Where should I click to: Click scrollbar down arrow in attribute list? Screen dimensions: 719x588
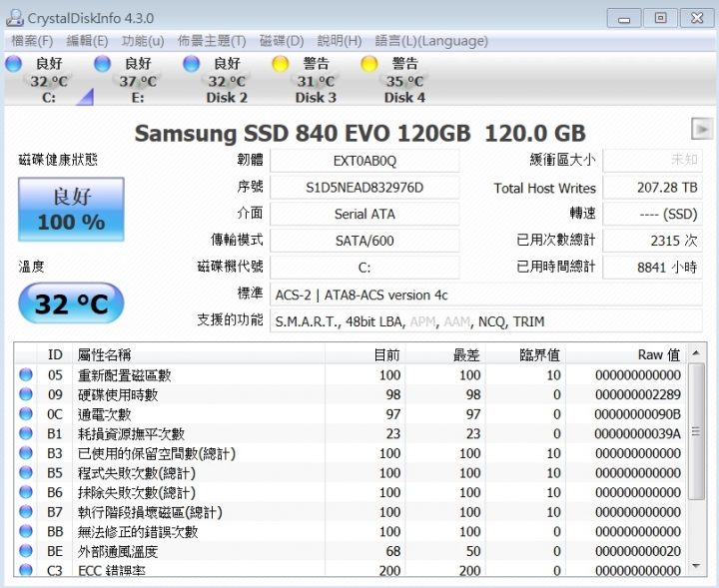pyautogui.click(x=696, y=566)
